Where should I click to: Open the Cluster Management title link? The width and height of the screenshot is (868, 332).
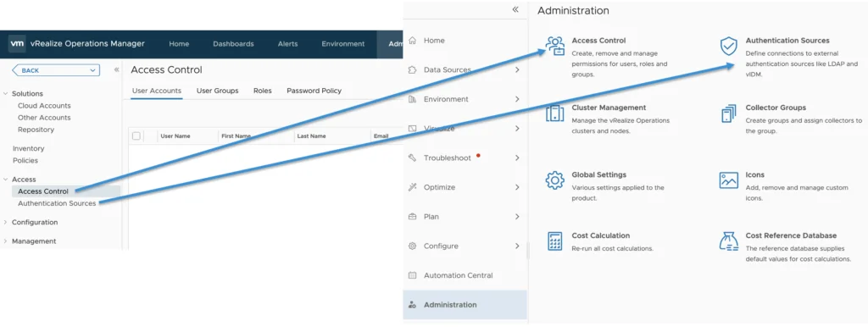[x=609, y=108]
